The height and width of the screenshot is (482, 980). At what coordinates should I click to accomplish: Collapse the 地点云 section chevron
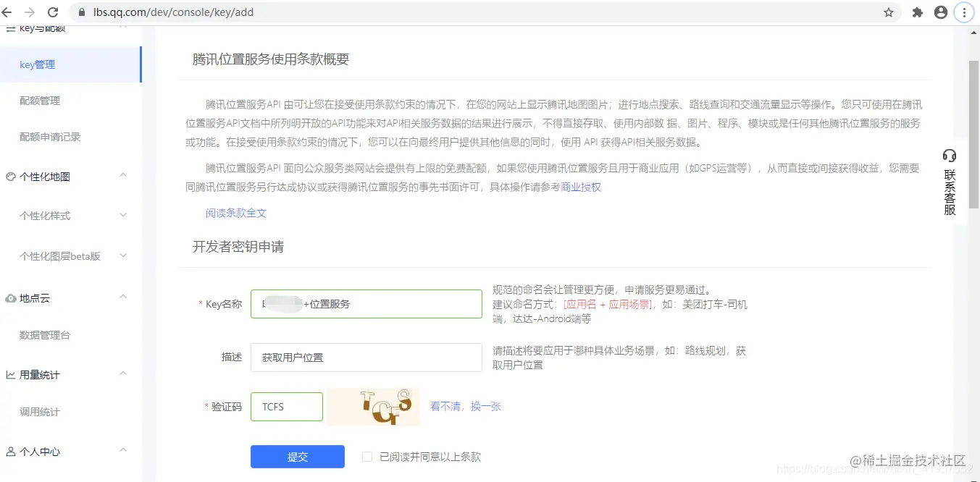tap(123, 297)
